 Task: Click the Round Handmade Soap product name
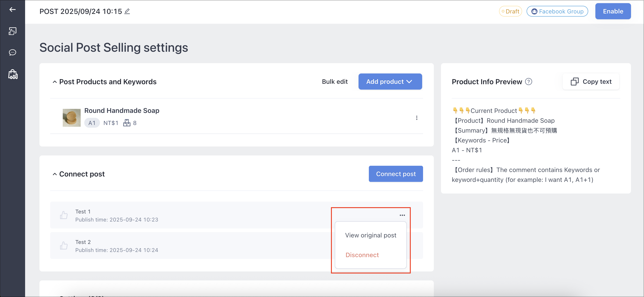point(122,110)
